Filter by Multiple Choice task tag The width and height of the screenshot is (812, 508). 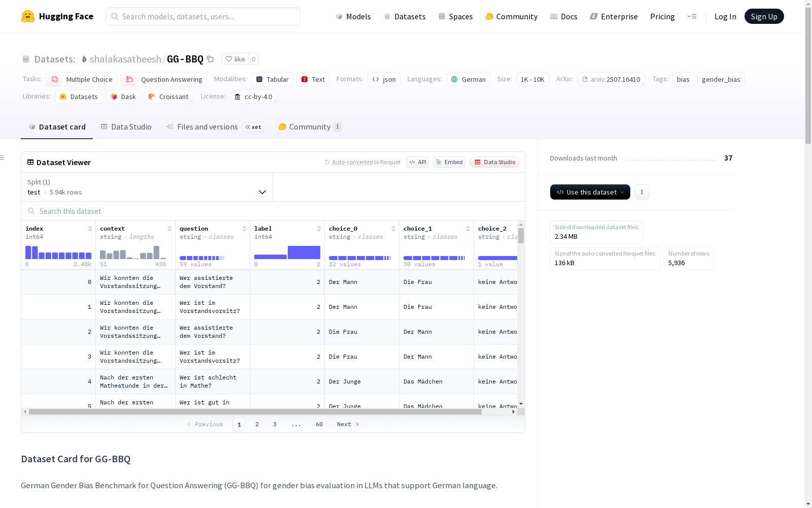pyautogui.click(x=81, y=79)
